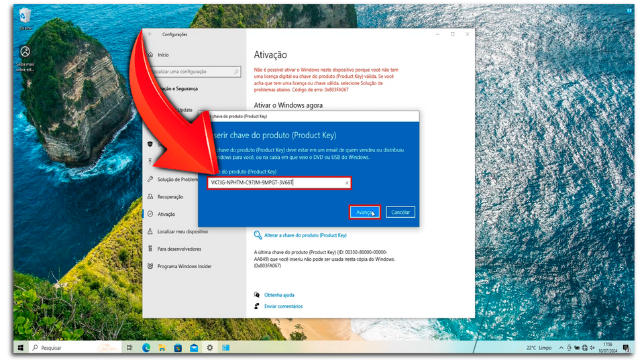Open the Task View taskbar icon
The width and height of the screenshot is (644, 362).
coord(129,348)
